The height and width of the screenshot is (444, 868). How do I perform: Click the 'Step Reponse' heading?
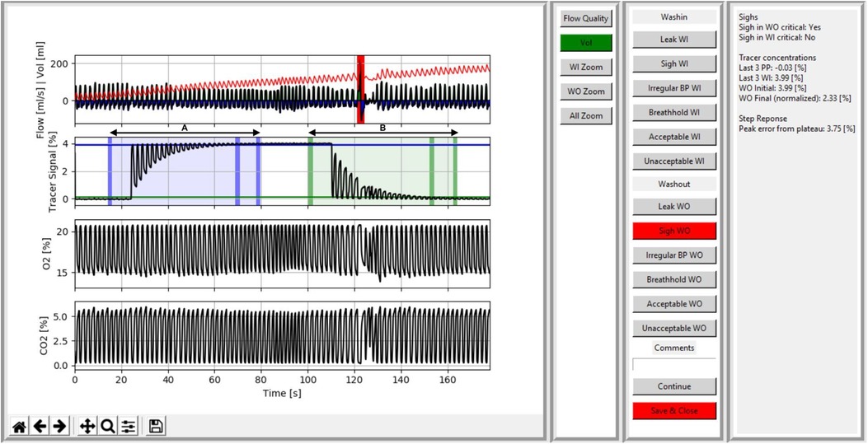point(762,119)
